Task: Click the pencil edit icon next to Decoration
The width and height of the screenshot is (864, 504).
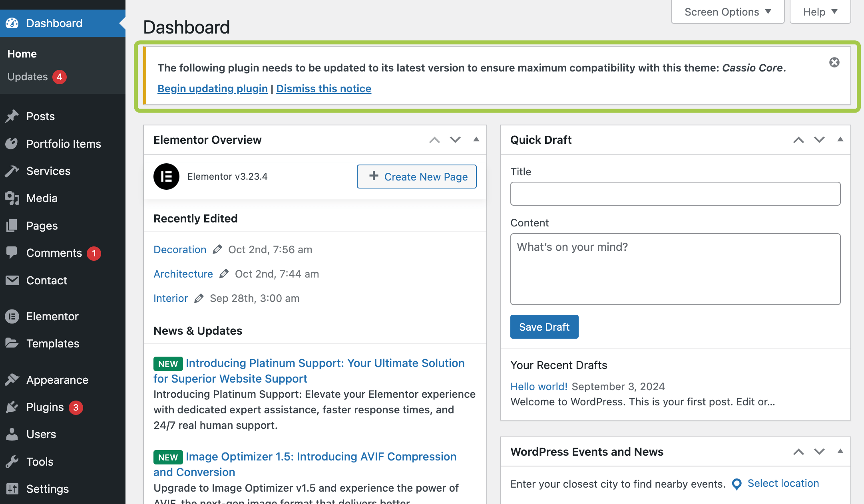Action: point(217,250)
